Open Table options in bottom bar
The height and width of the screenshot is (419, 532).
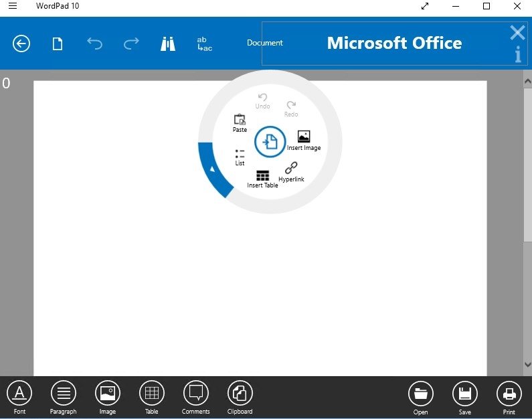click(152, 398)
